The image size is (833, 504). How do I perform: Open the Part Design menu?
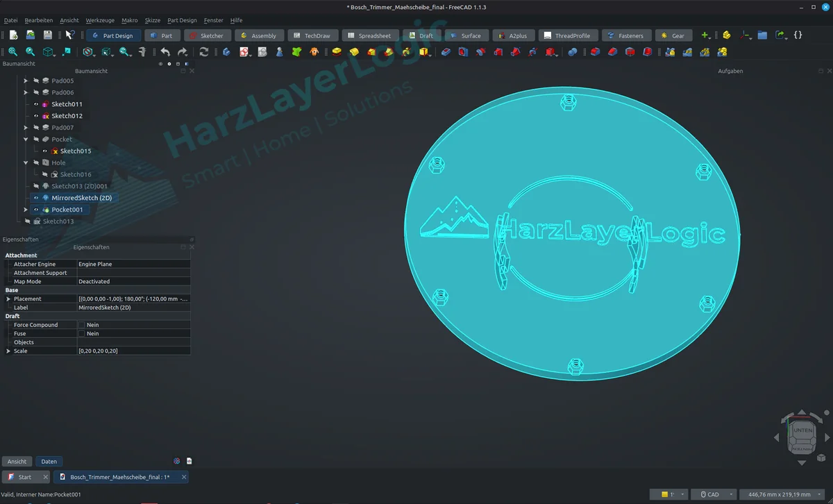pyautogui.click(x=182, y=20)
